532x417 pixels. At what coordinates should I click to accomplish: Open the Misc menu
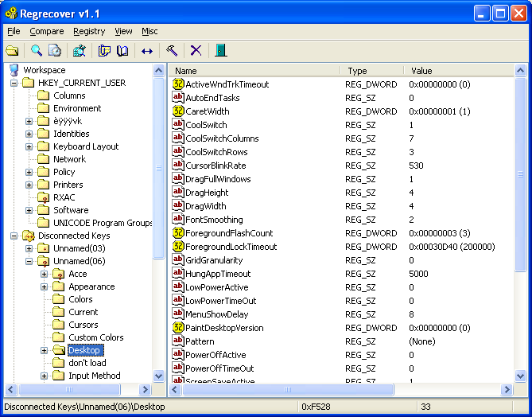click(x=150, y=31)
